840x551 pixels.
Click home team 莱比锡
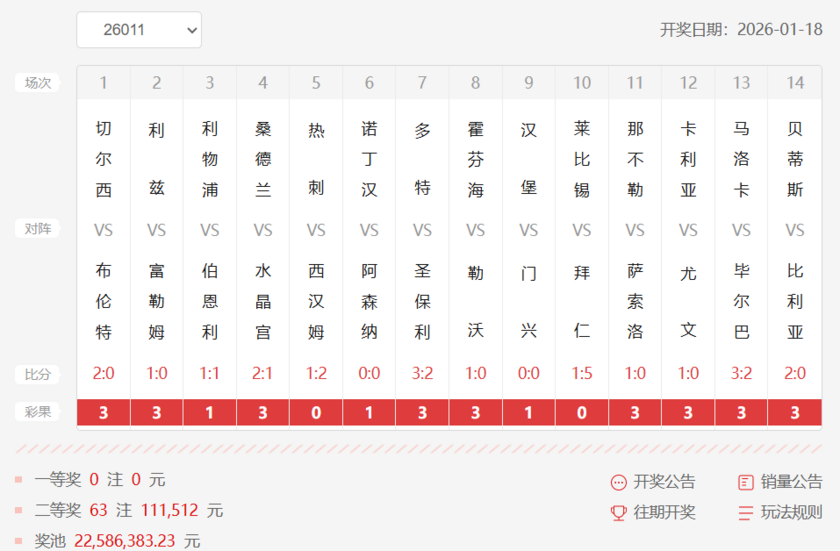click(582, 159)
